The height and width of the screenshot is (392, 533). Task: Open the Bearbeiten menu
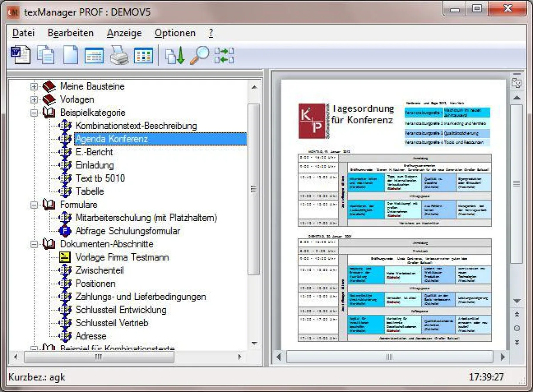coord(71,33)
